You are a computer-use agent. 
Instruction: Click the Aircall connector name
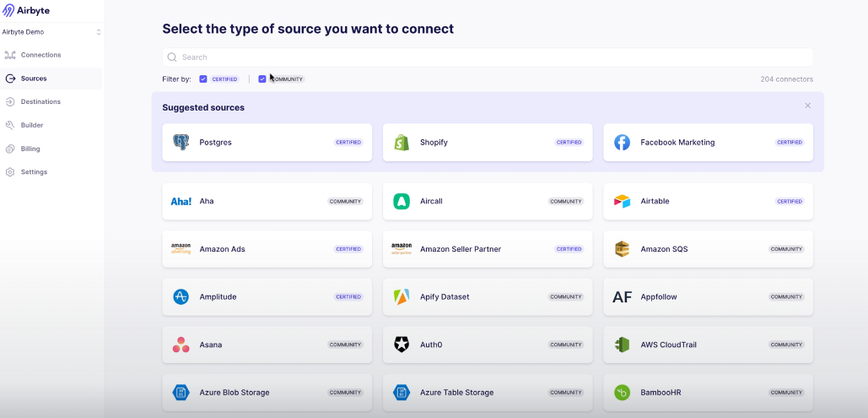pos(431,201)
